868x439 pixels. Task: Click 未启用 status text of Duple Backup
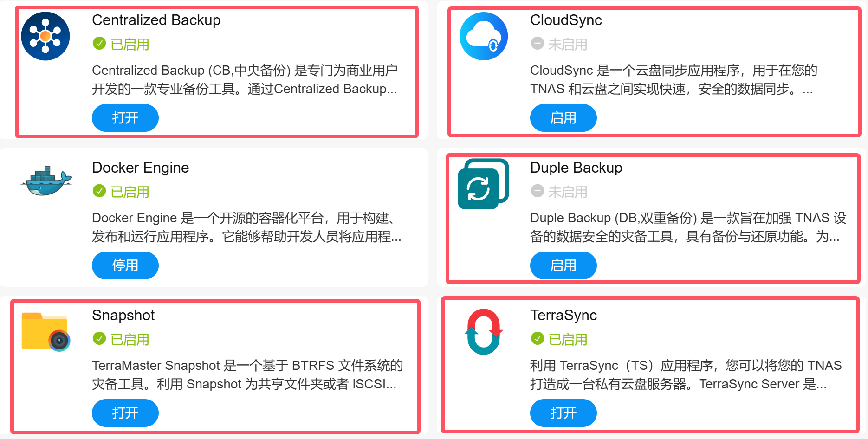click(568, 192)
